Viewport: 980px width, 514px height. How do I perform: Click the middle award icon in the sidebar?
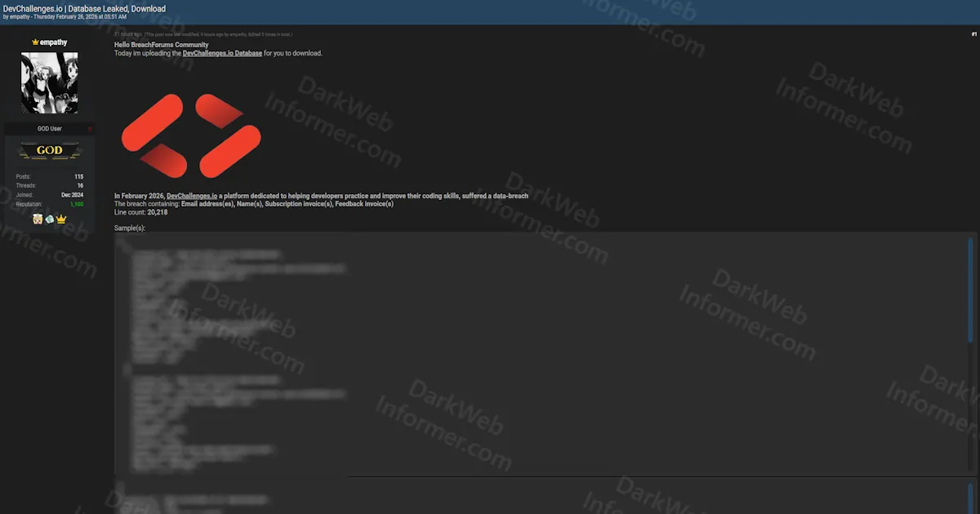pyautogui.click(x=49, y=218)
